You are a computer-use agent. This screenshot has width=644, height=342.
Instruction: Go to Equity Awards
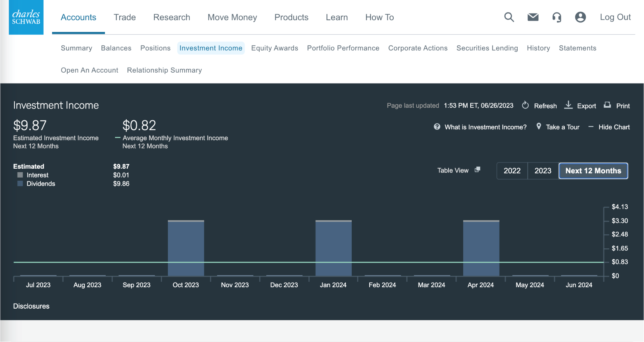275,48
